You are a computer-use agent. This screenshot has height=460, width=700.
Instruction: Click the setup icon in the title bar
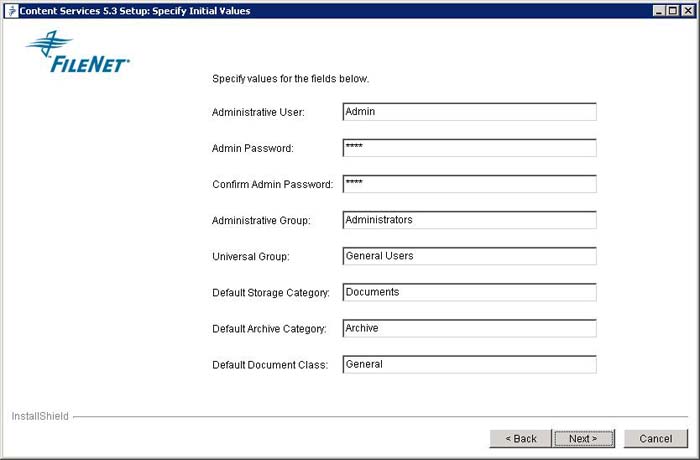pyautogui.click(x=12, y=11)
